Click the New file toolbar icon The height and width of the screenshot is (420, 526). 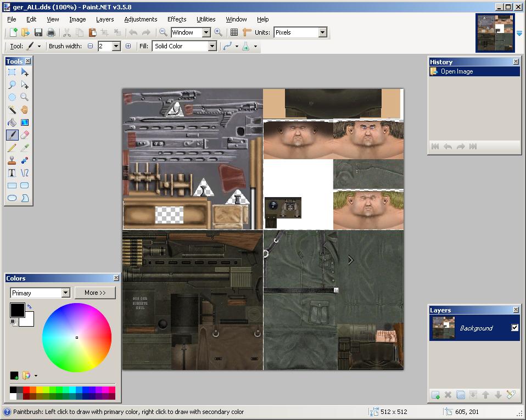(13, 32)
